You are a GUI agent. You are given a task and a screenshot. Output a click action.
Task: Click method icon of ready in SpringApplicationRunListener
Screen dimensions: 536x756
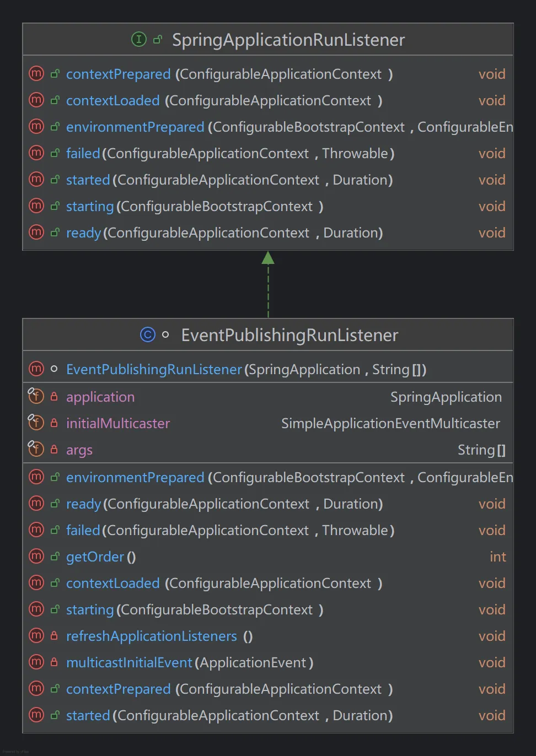[36, 233]
